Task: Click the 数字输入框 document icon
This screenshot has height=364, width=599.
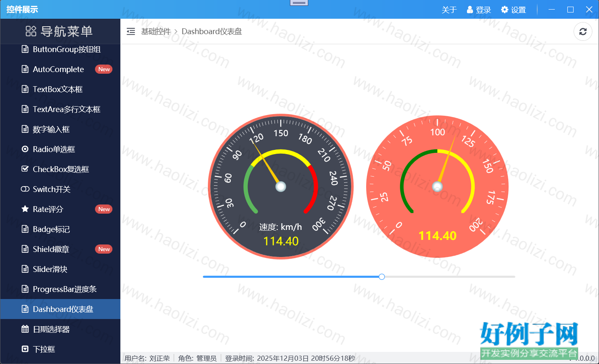Action: 25,129
